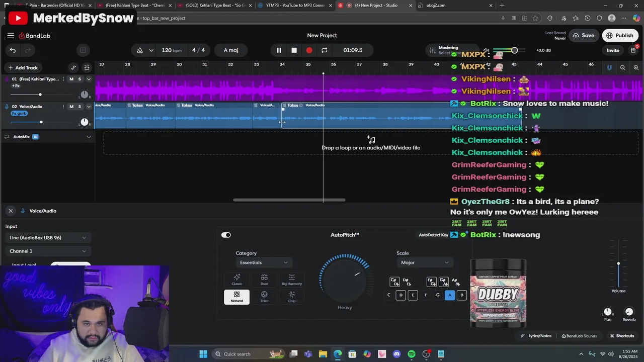The width and height of the screenshot is (644, 362).
Task: Expand the AutoMix row
Action: pos(89,137)
